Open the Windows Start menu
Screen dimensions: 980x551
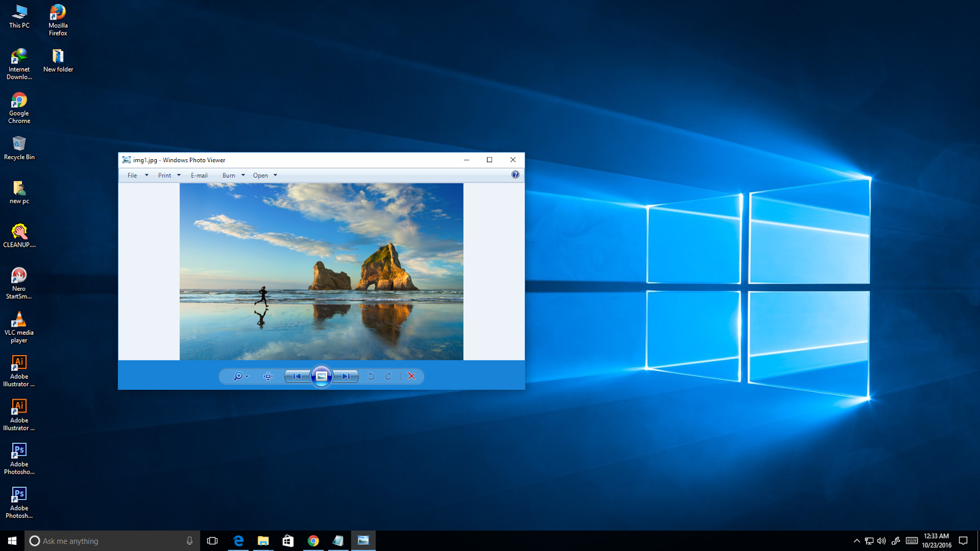[12, 541]
